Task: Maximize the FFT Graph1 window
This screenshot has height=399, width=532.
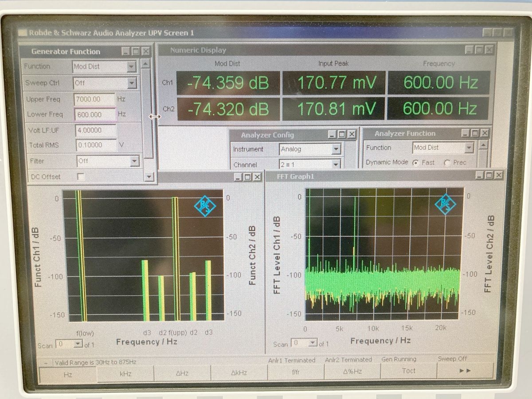Action: [x=489, y=176]
